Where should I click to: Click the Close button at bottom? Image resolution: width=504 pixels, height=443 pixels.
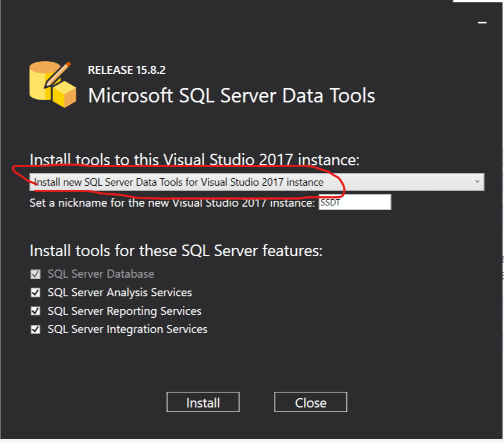[310, 402]
